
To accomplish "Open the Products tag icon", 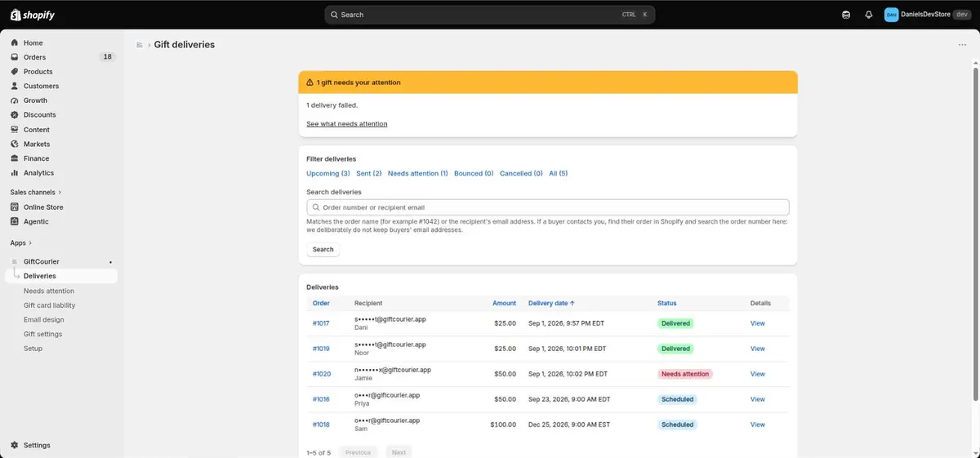I will tap(15, 72).
